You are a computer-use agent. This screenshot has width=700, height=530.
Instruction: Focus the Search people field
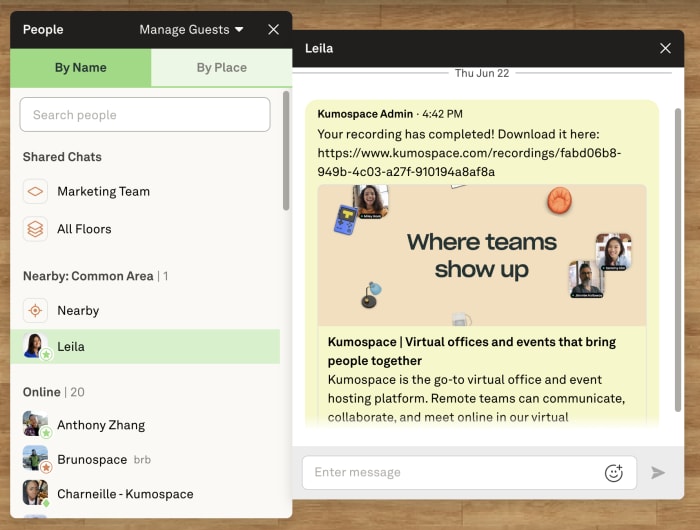pyautogui.click(x=145, y=115)
